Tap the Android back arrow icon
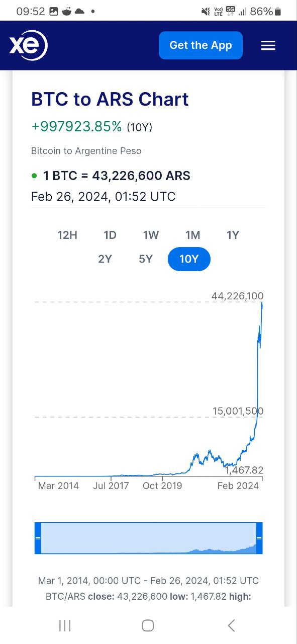 (x=231, y=625)
